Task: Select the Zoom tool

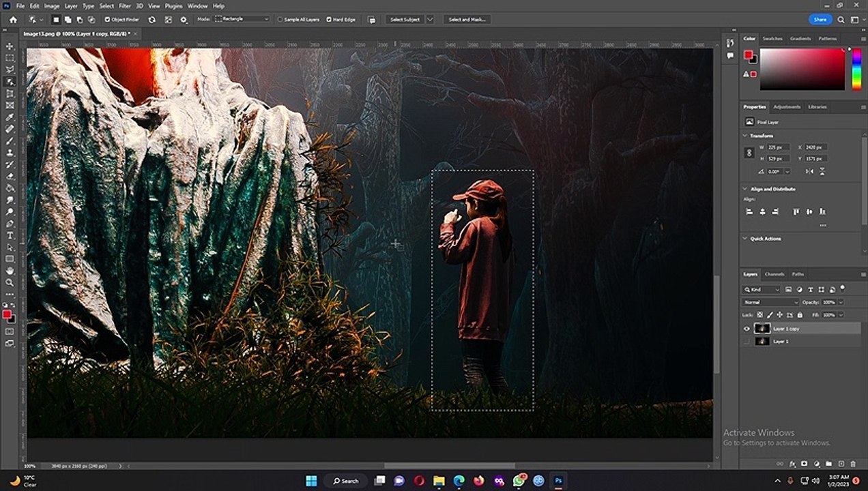Action: click(x=10, y=282)
